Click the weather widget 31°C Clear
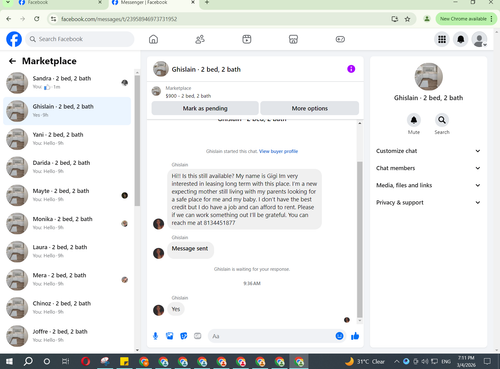 [x=365, y=361]
